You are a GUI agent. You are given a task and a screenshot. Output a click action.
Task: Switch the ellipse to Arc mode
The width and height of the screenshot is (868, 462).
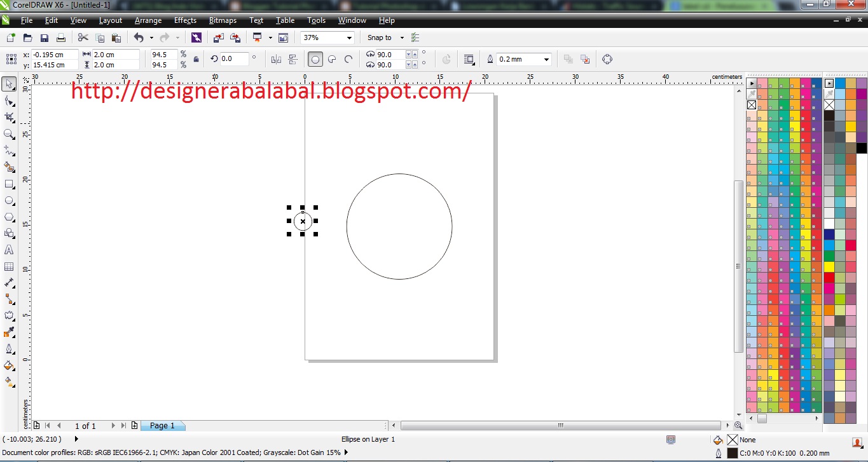(x=347, y=58)
